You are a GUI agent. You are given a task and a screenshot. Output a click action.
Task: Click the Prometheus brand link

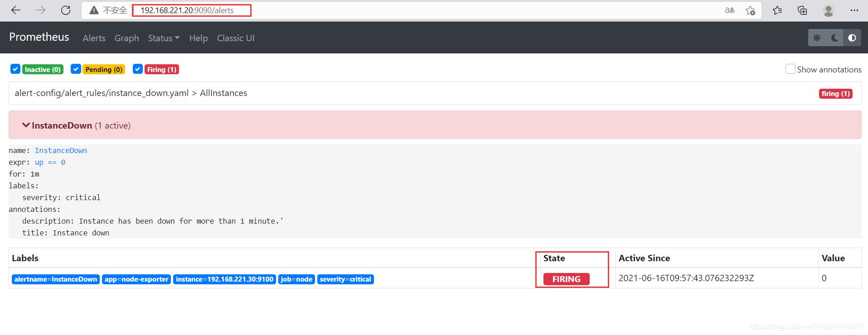pyautogui.click(x=39, y=37)
